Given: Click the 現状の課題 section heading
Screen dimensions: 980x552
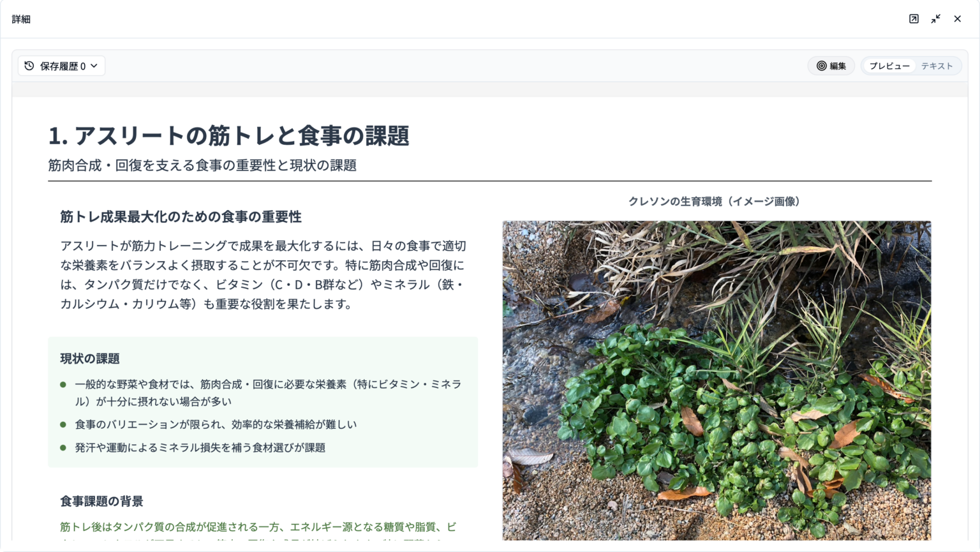Looking at the screenshot, I should point(86,359).
